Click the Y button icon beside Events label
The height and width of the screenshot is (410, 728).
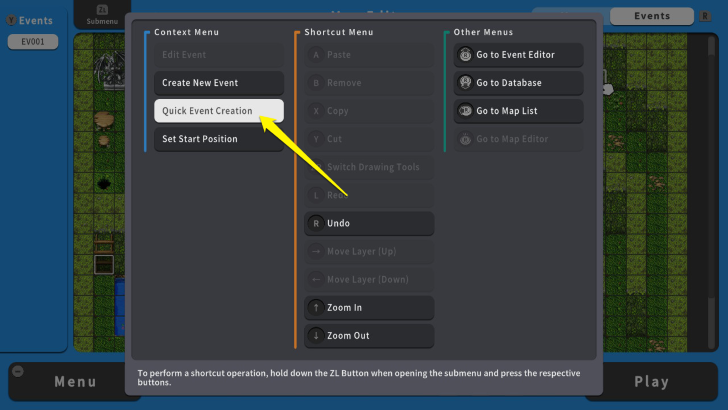coord(11,20)
